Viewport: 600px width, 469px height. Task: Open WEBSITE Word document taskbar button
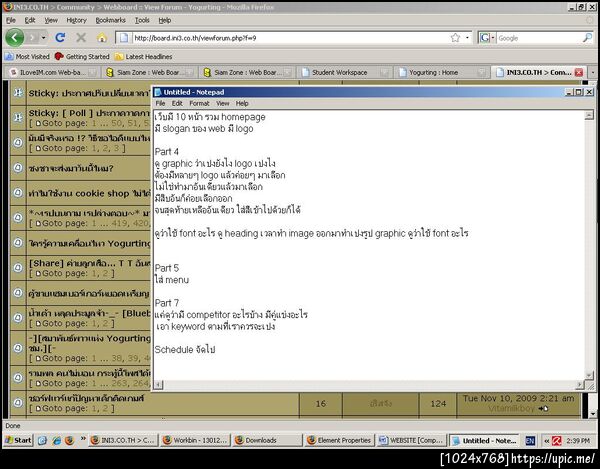coord(411,440)
